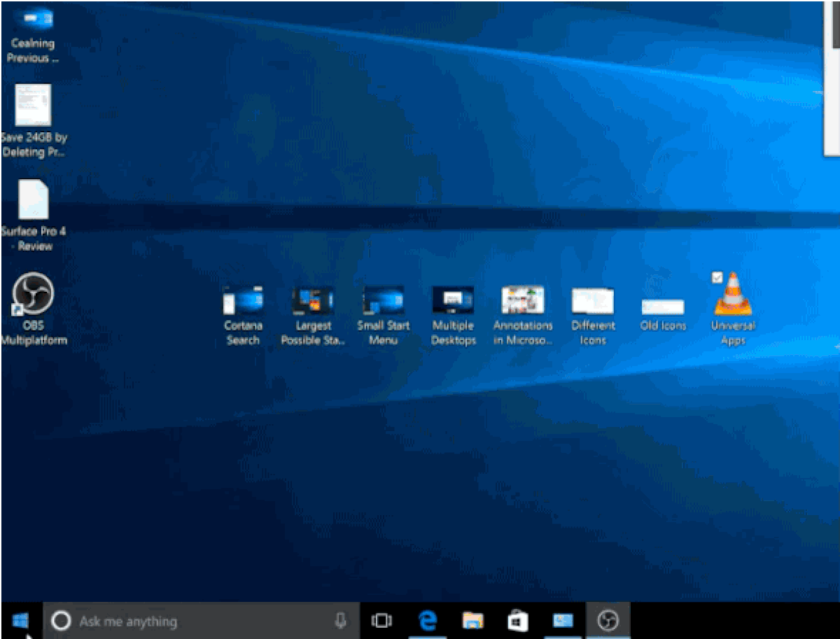Select the Universal Apps VLC cone icon
This screenshot has width=840, height=639.
point(734,293)
